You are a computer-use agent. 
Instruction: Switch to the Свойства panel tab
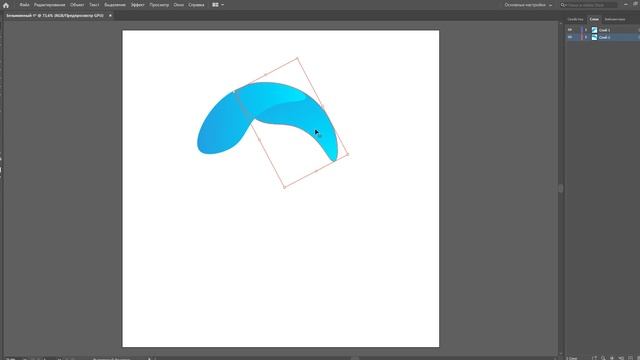click(575, 19)
